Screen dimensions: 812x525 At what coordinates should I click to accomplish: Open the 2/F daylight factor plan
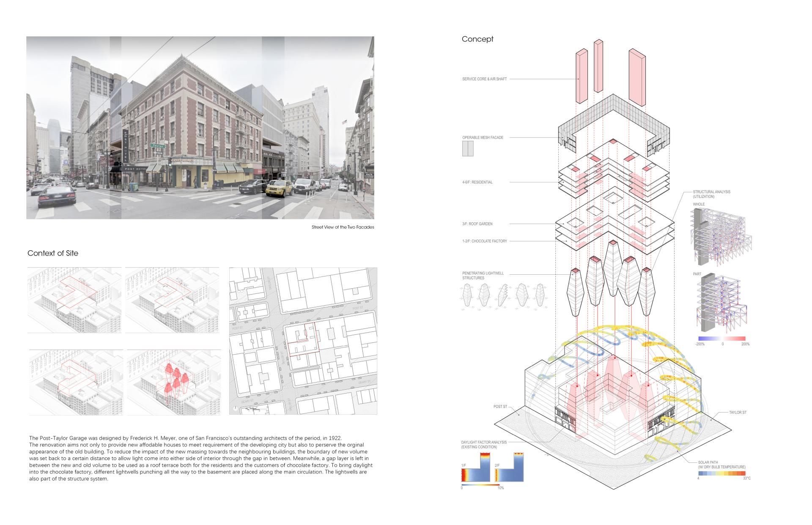[509, 468]
